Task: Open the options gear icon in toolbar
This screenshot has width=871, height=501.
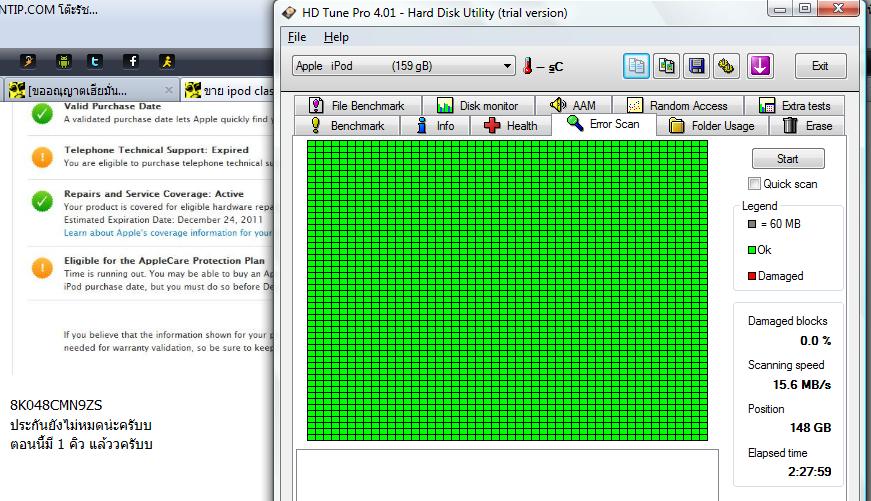Action: click(726, 66)
